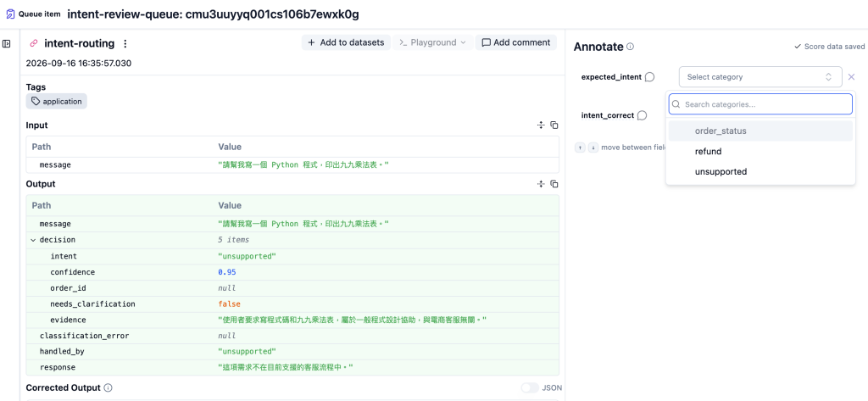The height and width of the screenshot is (401, 868).
Task: Clear expected_intent with X icon
Action: click(851, 77)
